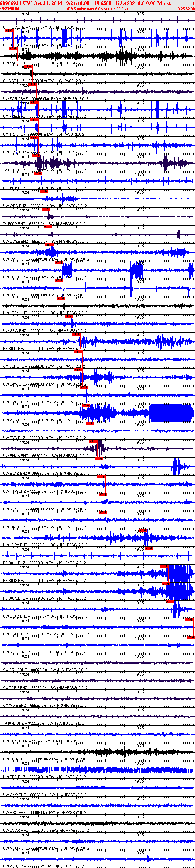Click the red pick marker on UW UMPQ trace

[84, 388]
